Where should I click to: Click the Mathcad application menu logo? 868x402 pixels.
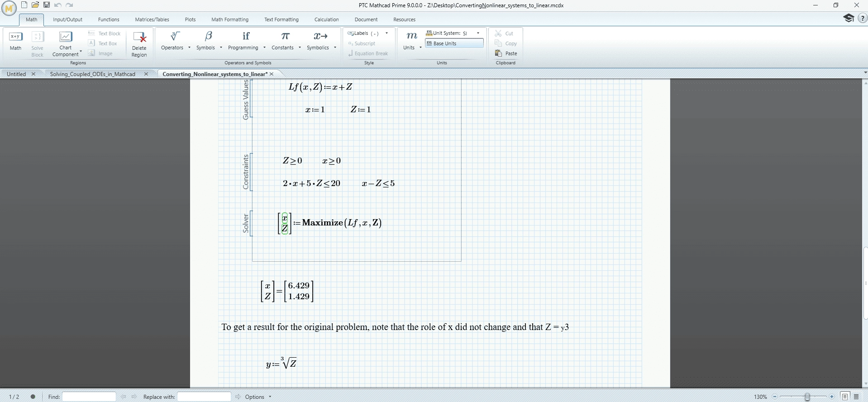[9, 8]
